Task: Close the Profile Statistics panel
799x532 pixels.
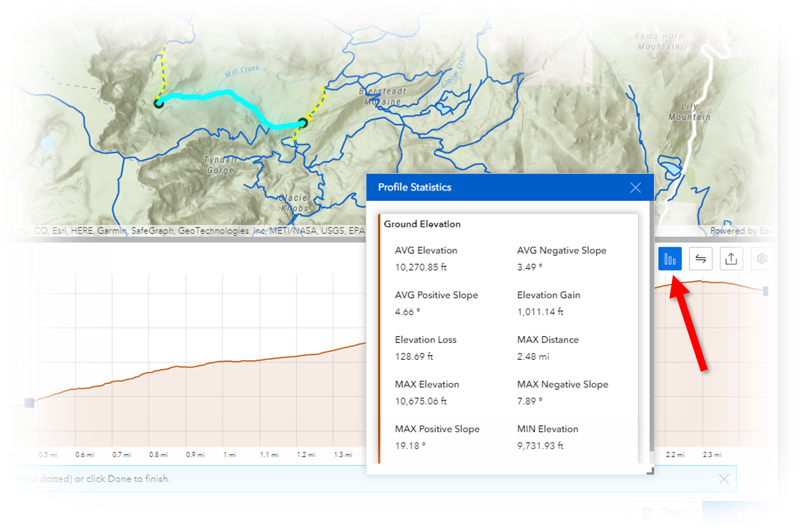Action: pyautogui.click(x=635, y=188)
